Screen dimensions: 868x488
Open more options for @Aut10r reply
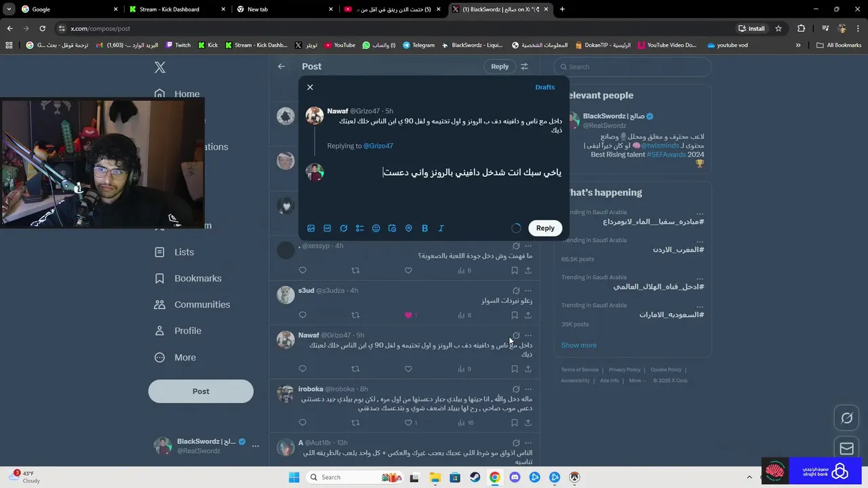pos(528,443)
